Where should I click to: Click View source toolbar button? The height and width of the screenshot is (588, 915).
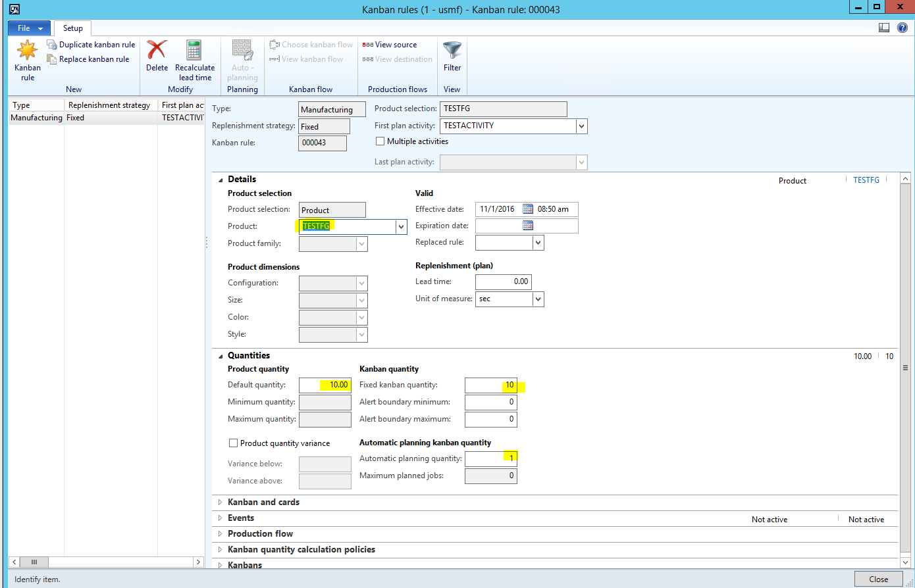pos(390,45)
